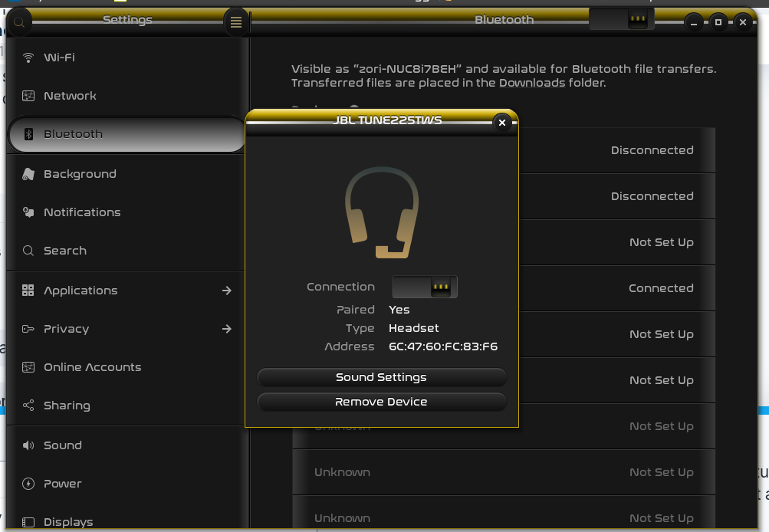Click the Wi-Fi icon in sidebar
769x532 pixels.
coord(28,57)
